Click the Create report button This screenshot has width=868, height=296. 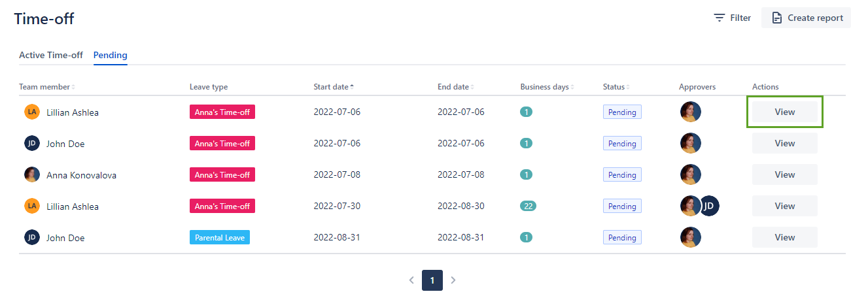point(806,18)
